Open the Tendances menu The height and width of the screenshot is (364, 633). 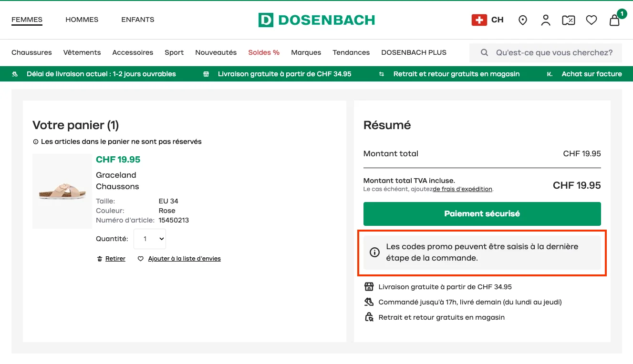click(351, 52)
